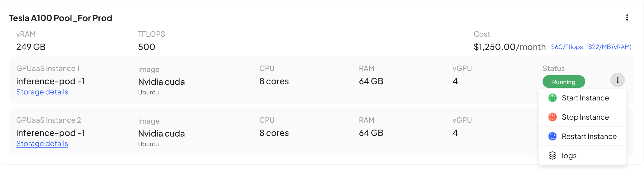Click the Nvidia cuda image of Instance 1
The width and height of the screenshot is (644, 169).
coord(161,82)
